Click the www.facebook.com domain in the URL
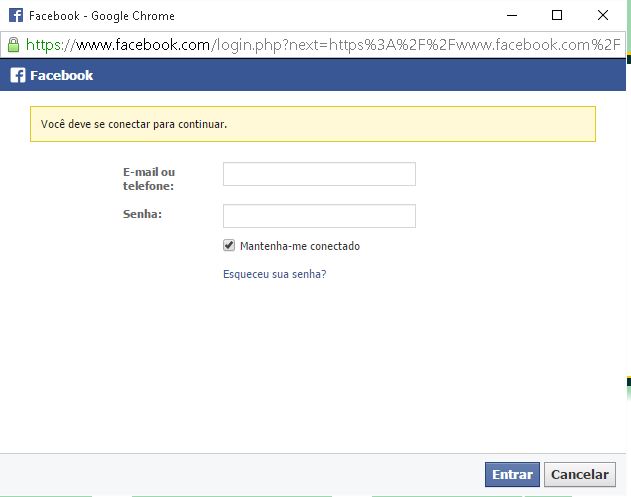The height and width of the screenshot is (497, 631). (143, 45)
